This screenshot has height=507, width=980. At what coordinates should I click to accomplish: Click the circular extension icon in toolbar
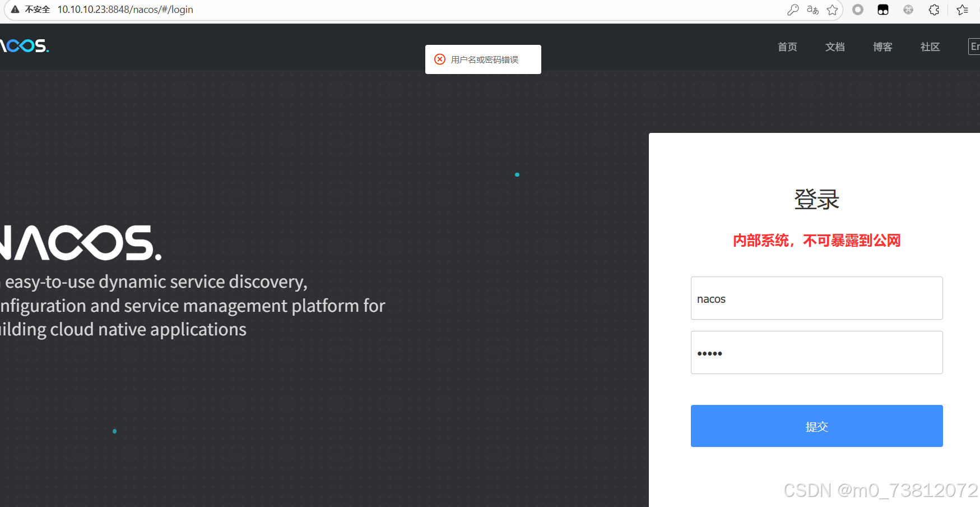858,10
